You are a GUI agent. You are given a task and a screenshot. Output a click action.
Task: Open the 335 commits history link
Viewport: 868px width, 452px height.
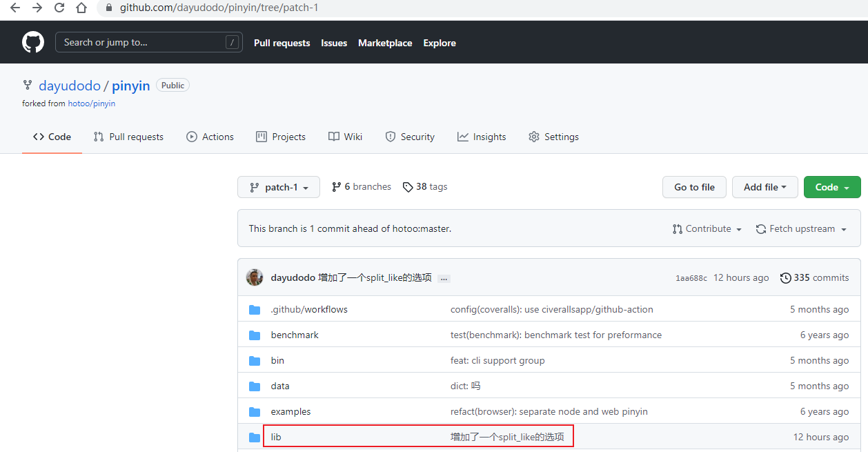814,278
